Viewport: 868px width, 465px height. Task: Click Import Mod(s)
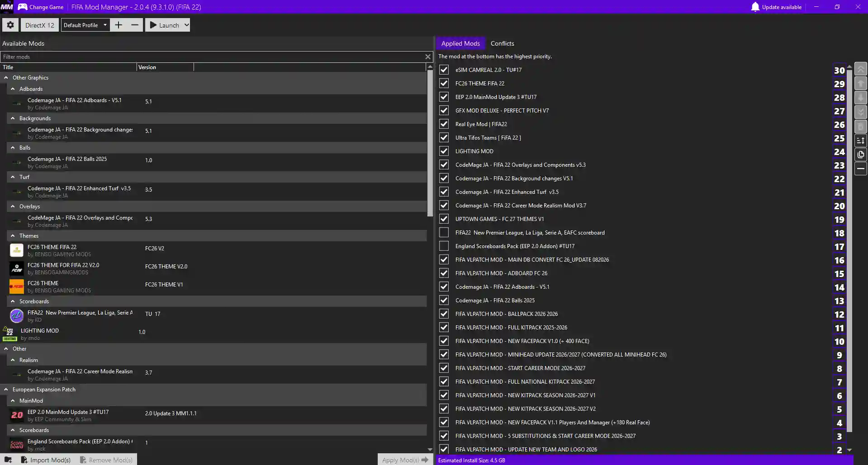pos(46,460)
